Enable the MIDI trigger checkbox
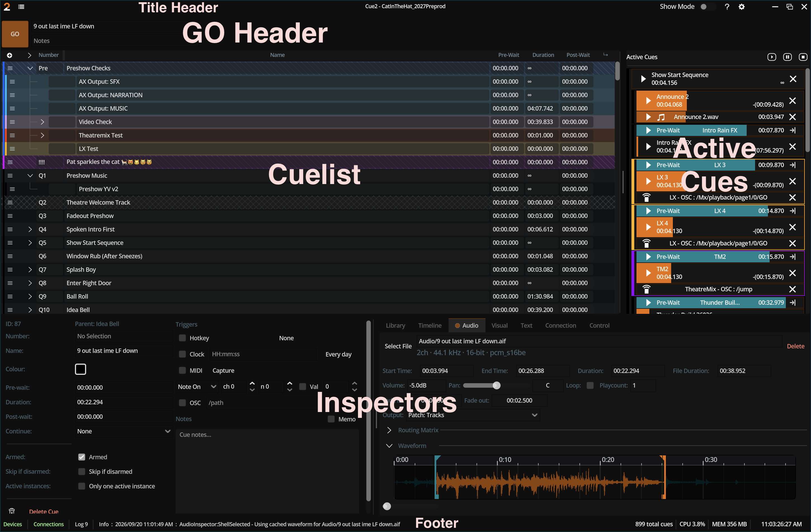The image size is (811, 532). (182, 370)
